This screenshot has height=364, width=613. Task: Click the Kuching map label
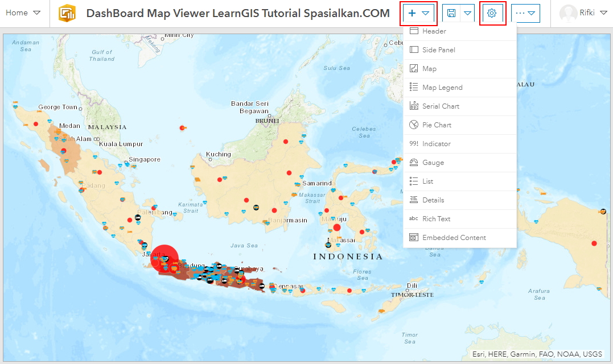[x=218, y=154]
